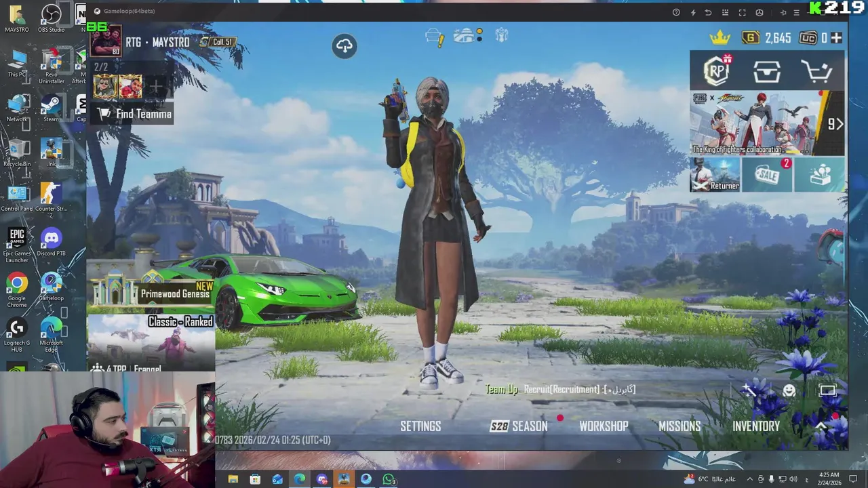Click the lobby screen layout icon

pyautogui.click(x=827, y=390)
